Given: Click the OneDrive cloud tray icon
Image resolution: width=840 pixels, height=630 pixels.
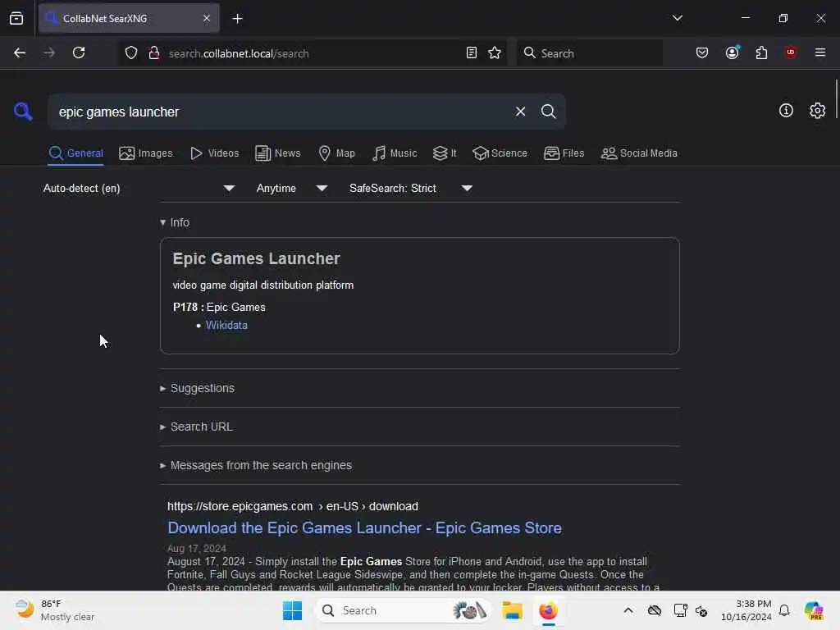Looking at the screenshot, I should (654, 610).
